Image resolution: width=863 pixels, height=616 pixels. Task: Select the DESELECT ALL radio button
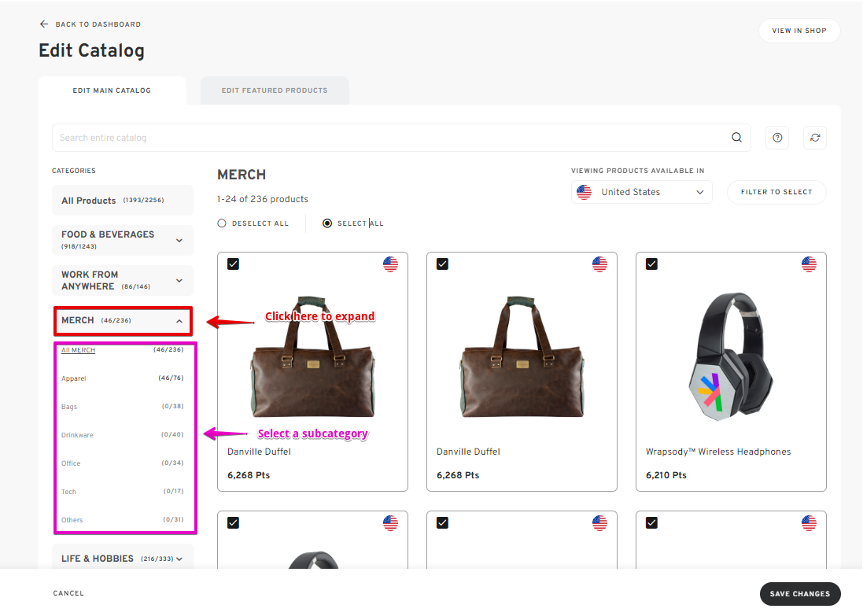[221, 223]
